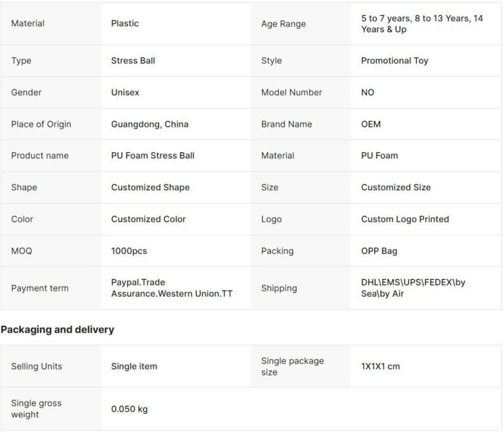Click the Age Range value text
Screen dimensions: 504x432
pos(421,24)
